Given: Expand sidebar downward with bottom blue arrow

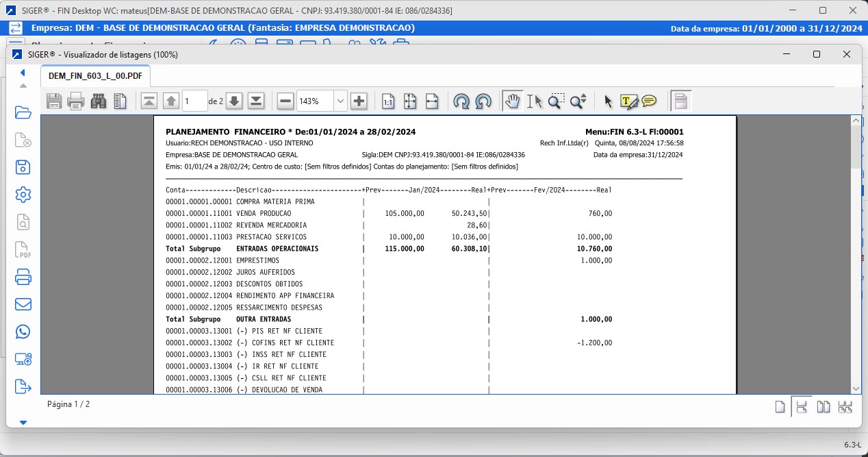Looking at the screenshot, I should pyautogui.click(x=23, y=423).
